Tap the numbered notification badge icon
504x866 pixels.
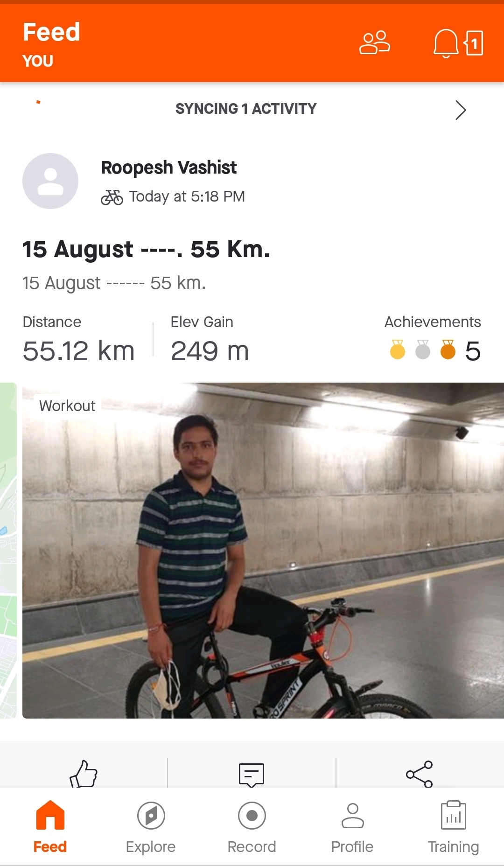coord(474,43)
